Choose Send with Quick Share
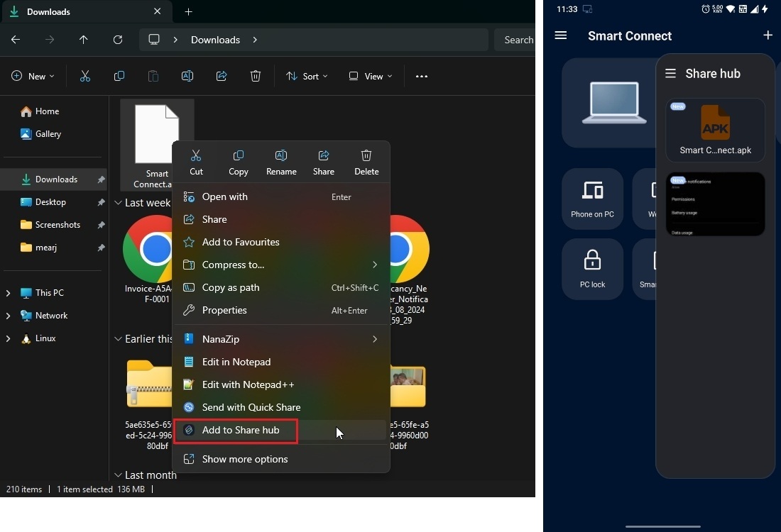The width and height of the screenshot is (781, 532). click(251, 407)
